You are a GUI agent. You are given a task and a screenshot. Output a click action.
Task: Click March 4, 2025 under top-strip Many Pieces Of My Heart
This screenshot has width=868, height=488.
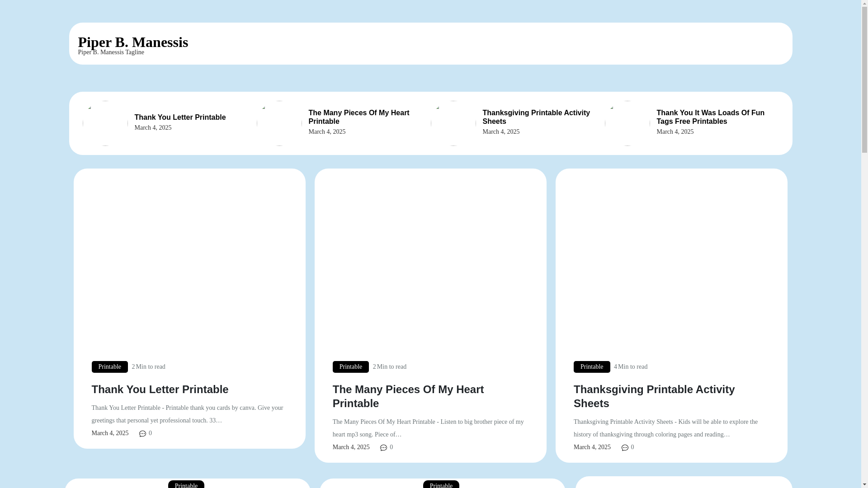click(x=327, y=132)
